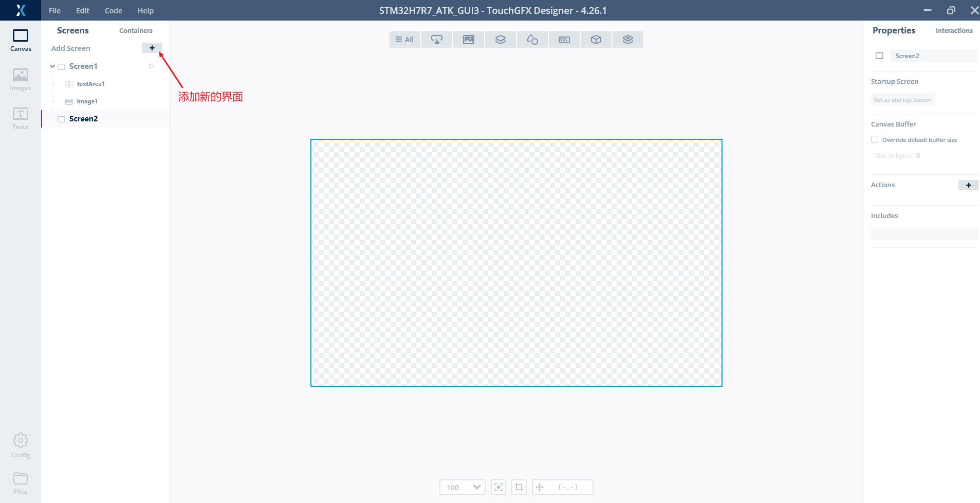
Task: Open the zoom level 100 dropdown
Action: [463, 487]
